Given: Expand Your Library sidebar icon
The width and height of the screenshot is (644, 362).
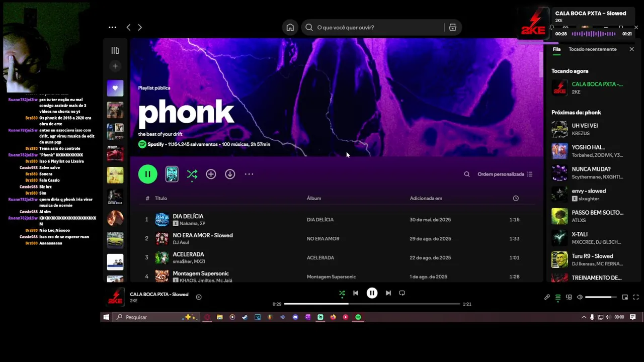Looking at the screenshot, I should coord(115,50).
